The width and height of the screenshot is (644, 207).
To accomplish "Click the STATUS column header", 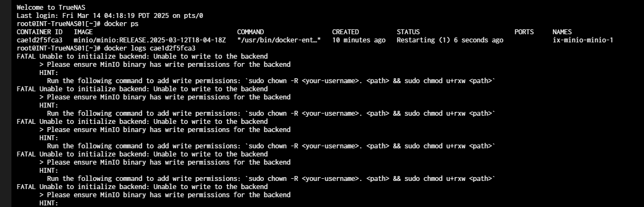I will [x=408, y=32].
